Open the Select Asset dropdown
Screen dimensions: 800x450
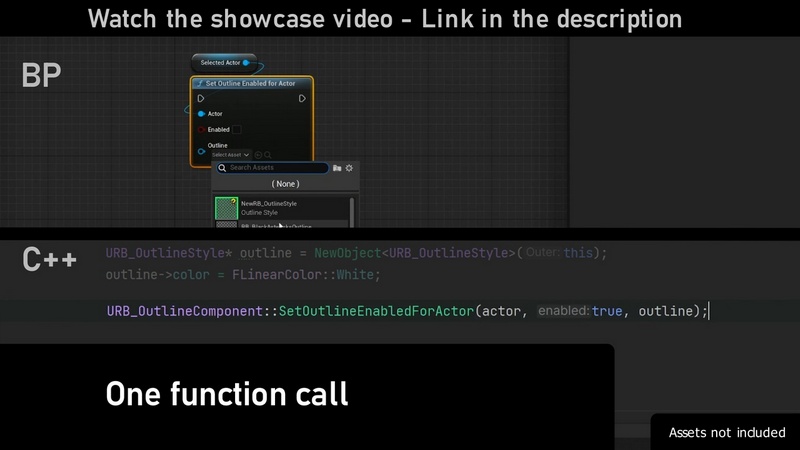pyautogui.click(x=230, y=155)
